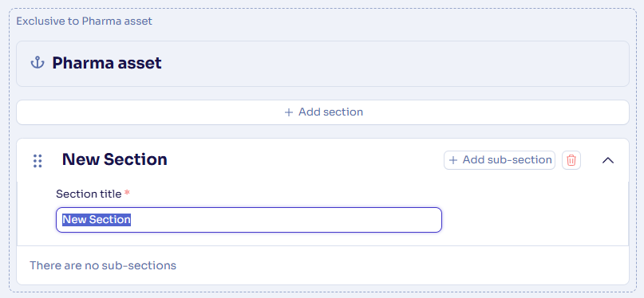Grab the six-dot drag handle icon

coord(38,161)
